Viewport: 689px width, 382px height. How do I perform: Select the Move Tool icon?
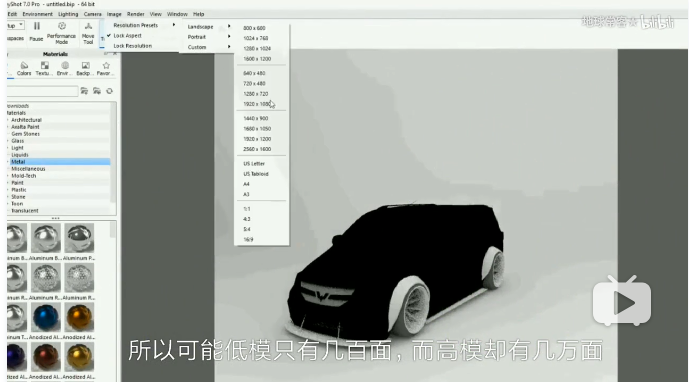tap(88, 26)
